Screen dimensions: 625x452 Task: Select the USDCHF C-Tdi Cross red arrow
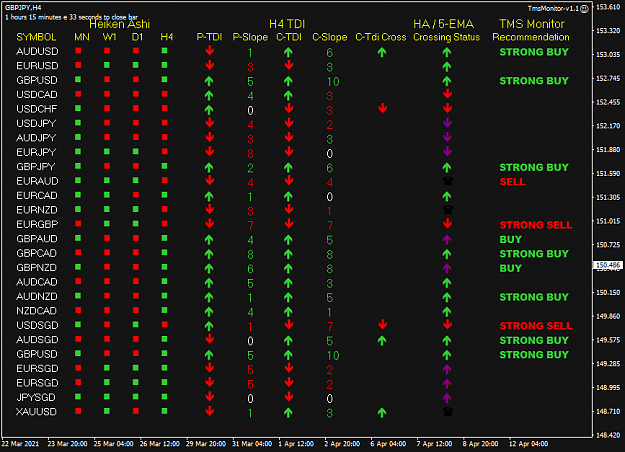click(x=382, y=108)
